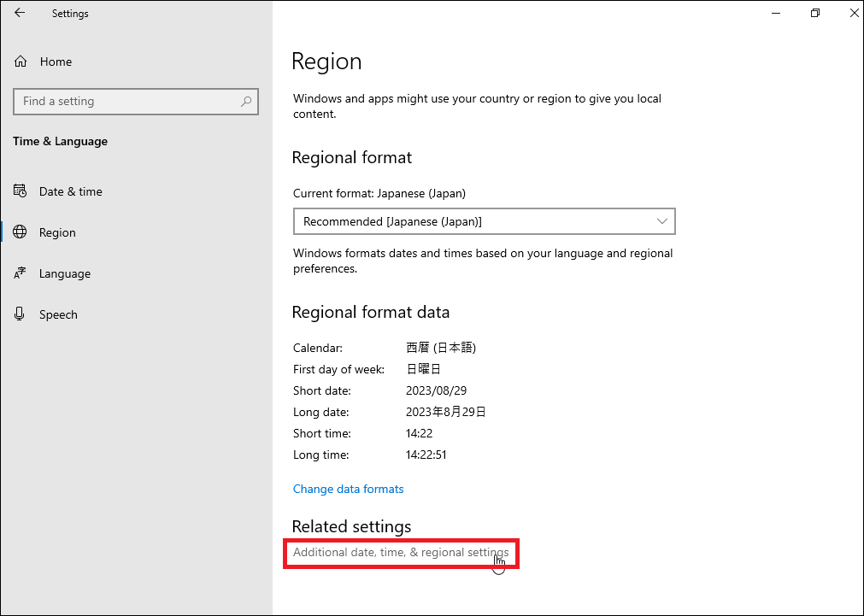Close the Settings window
Image resolution: width=864 pixels, height=616 pixels.
click(x=854, y=13)
